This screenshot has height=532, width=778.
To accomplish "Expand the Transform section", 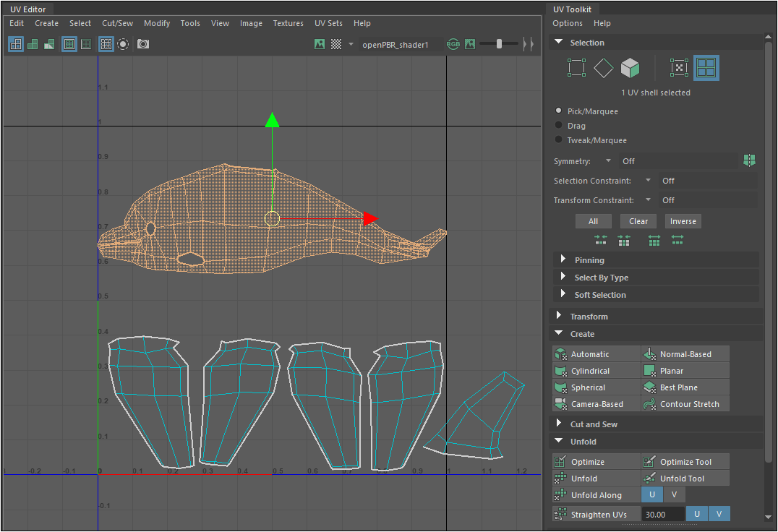I will pos(559,317).
